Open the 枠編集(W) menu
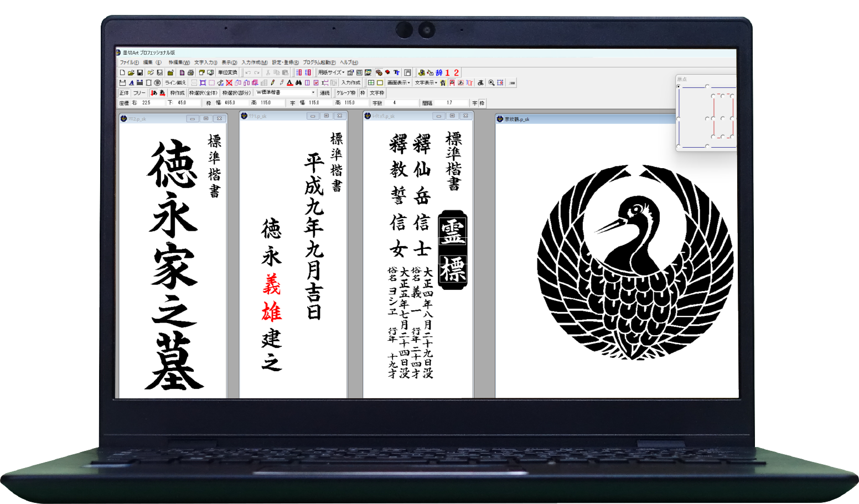This screenshot has height=504, width=859. click(x=179, y=63)
